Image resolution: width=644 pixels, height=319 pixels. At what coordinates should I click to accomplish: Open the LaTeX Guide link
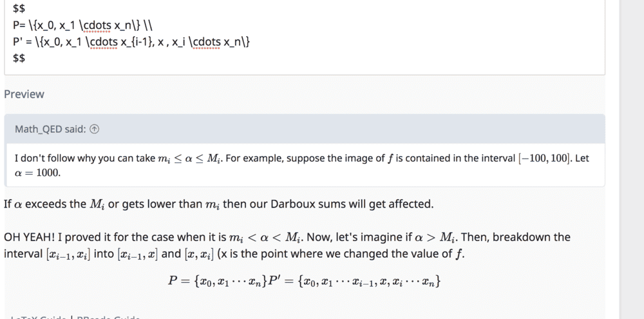coord(39,317)
